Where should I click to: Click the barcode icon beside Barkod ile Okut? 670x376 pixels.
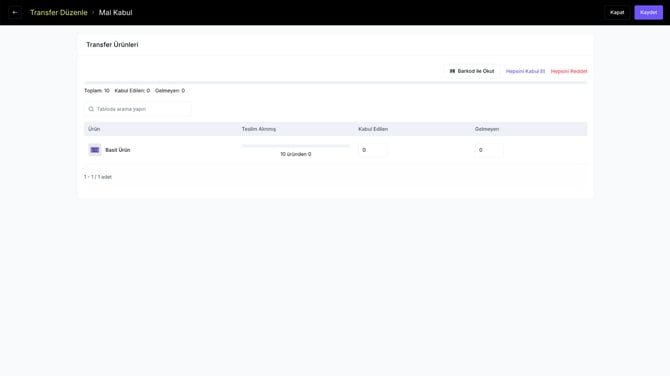click(452, 71)
